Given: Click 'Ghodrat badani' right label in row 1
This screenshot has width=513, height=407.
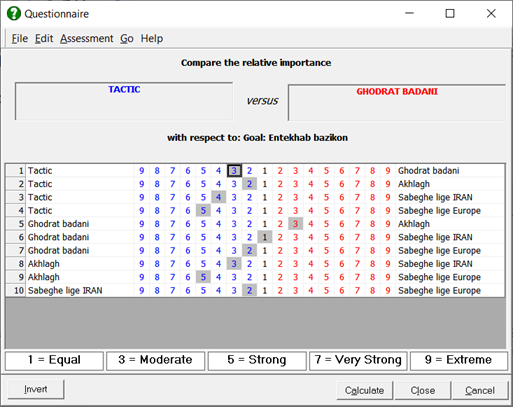Looking at the screenshot, I should click(428, 171).
